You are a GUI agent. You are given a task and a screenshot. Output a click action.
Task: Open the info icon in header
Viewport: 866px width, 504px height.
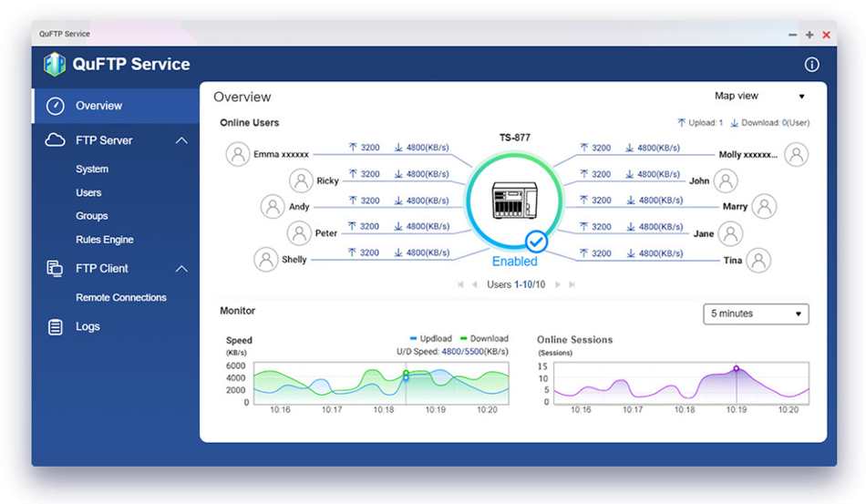coord(811,65)
